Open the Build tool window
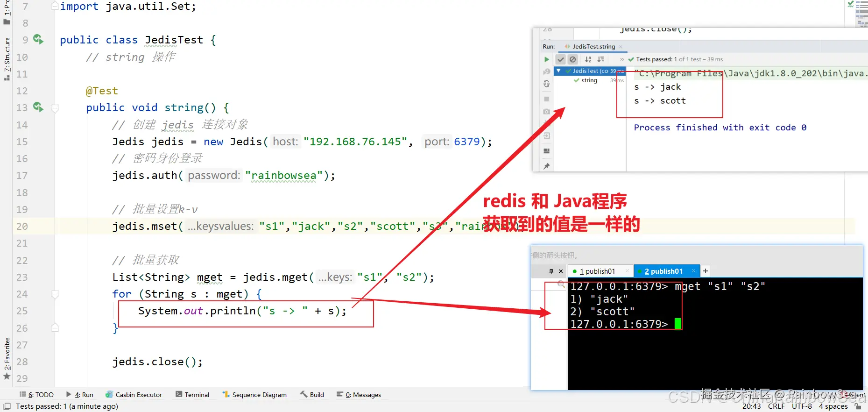The image size is (868, 412). (x=312, y=395)
